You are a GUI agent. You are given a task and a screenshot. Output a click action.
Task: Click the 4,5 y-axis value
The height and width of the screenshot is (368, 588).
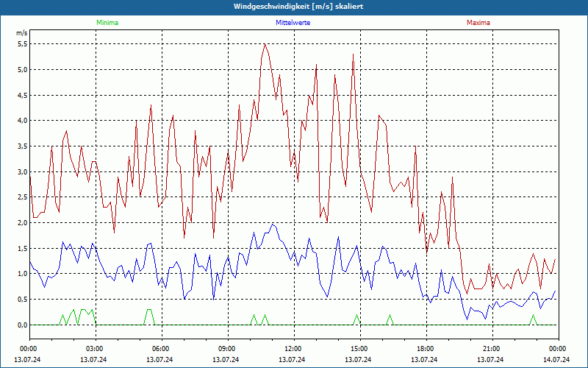click(x=23, y=95)
